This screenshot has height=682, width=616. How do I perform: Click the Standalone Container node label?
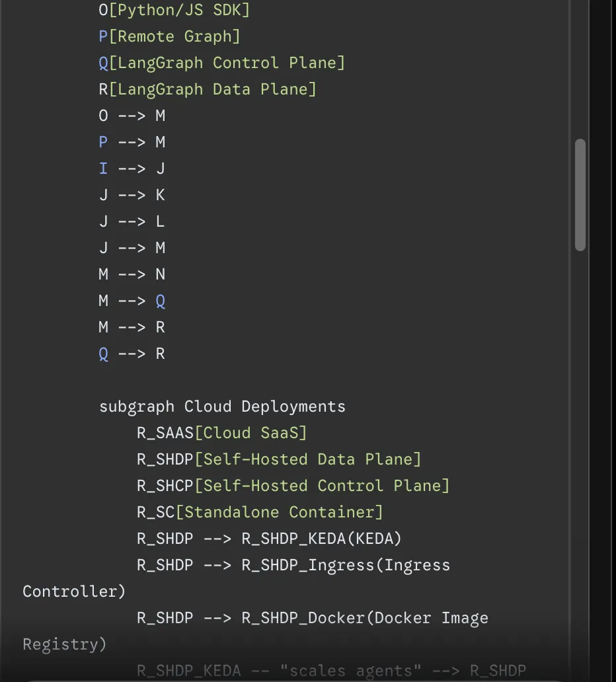[x=289, y=512]
